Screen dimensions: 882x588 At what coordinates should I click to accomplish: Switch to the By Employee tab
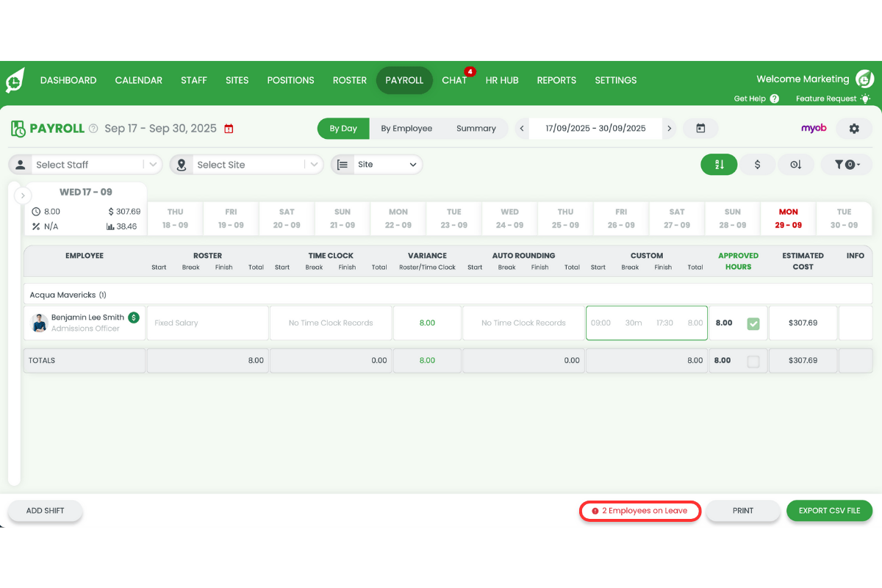406,128
